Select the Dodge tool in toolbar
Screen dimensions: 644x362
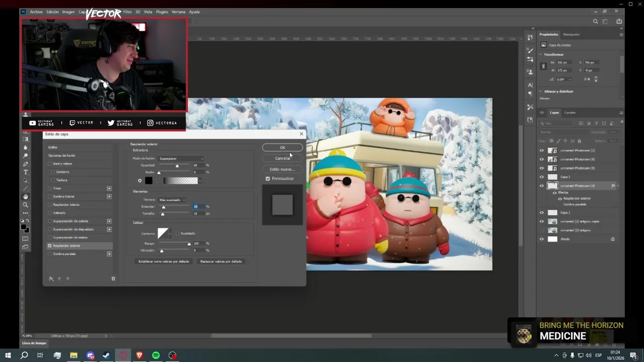26,156
